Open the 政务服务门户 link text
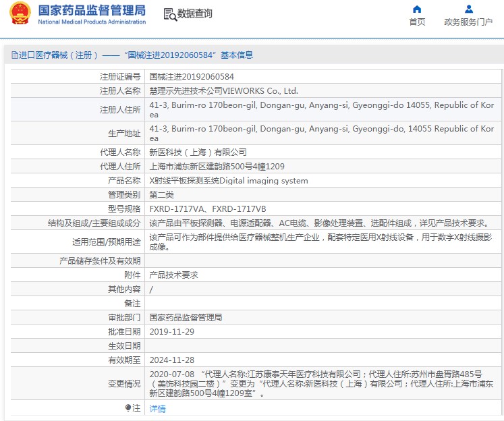The width and height of the screenshot is (504, 421). (468, 22)
